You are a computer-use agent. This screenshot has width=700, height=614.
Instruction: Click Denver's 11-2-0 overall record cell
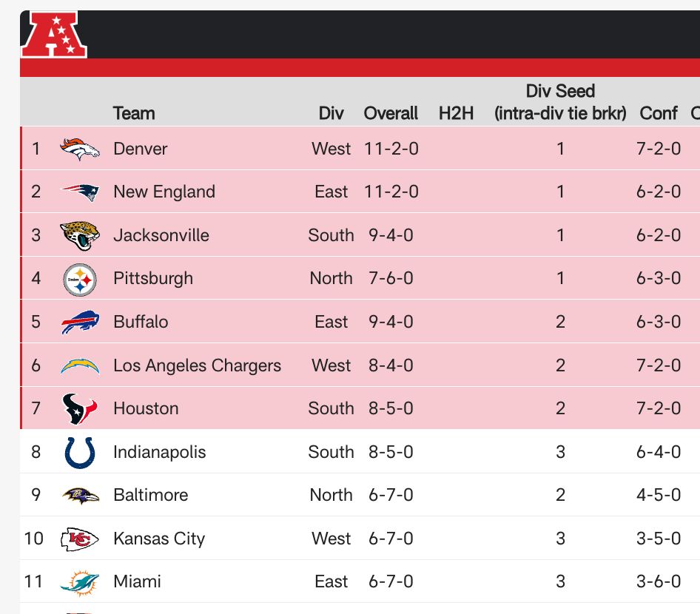point(391,149)
